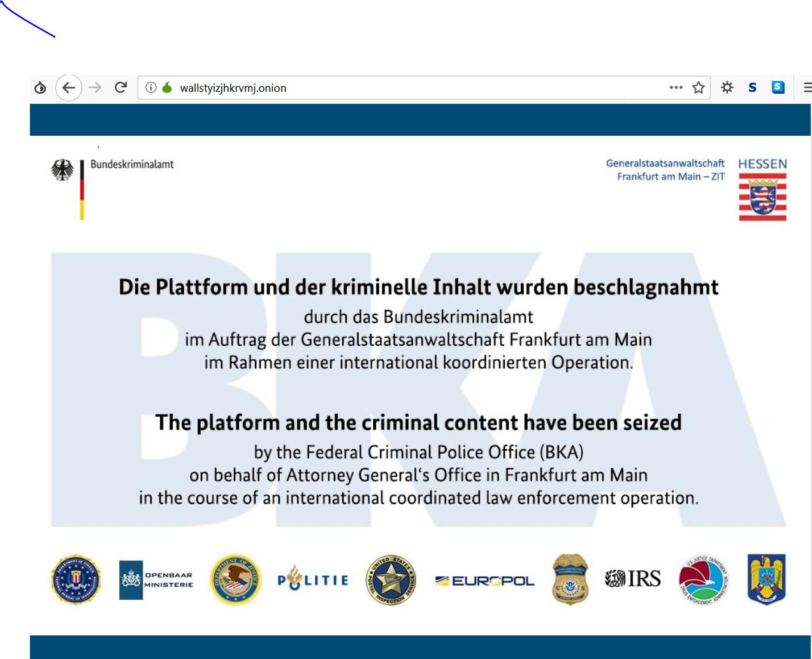Click 'im Rahmen einer international koordinierten Operation' line
This screenshot has width=812, height=659.
coord(419,363)
